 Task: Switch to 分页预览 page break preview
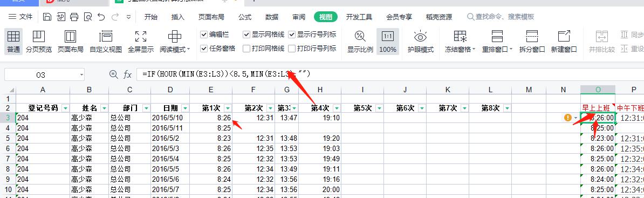(39, 42)
